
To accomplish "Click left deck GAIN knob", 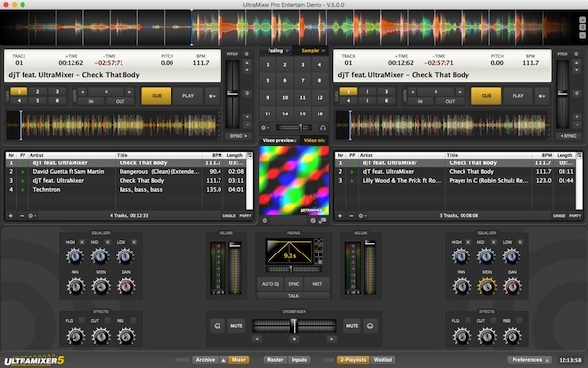I will click(x=126, y=287).
